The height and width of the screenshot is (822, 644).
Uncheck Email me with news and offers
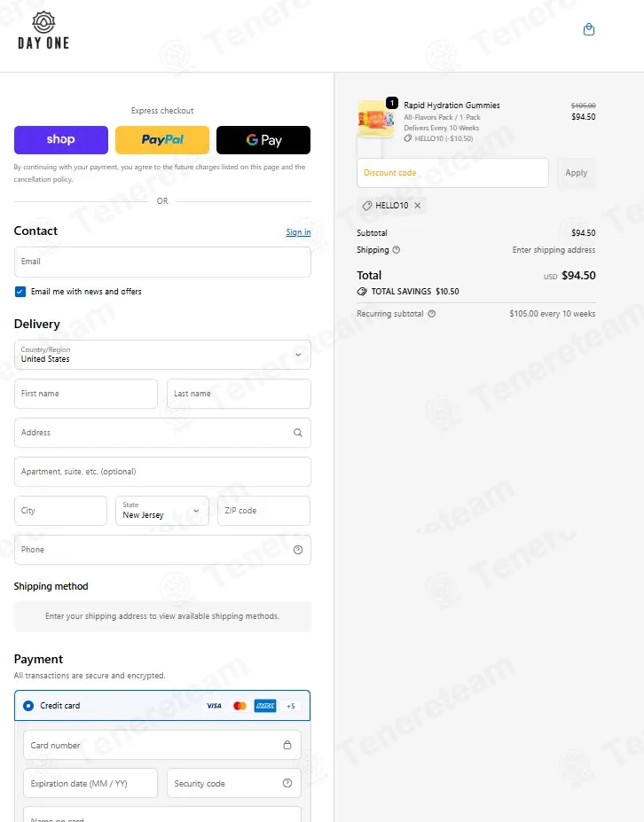(x=20, y=292)
